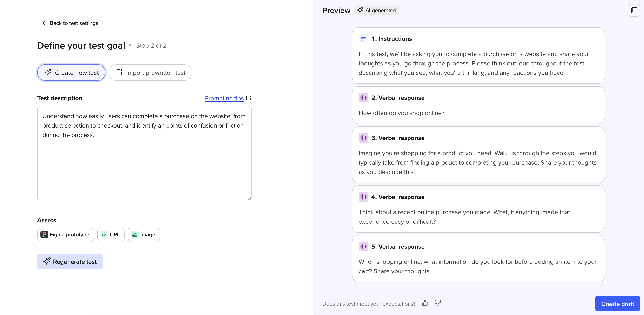Select the Create new test option
This screenshot has width=644, height=315.
pyautogui.click(x=72, y=73)
